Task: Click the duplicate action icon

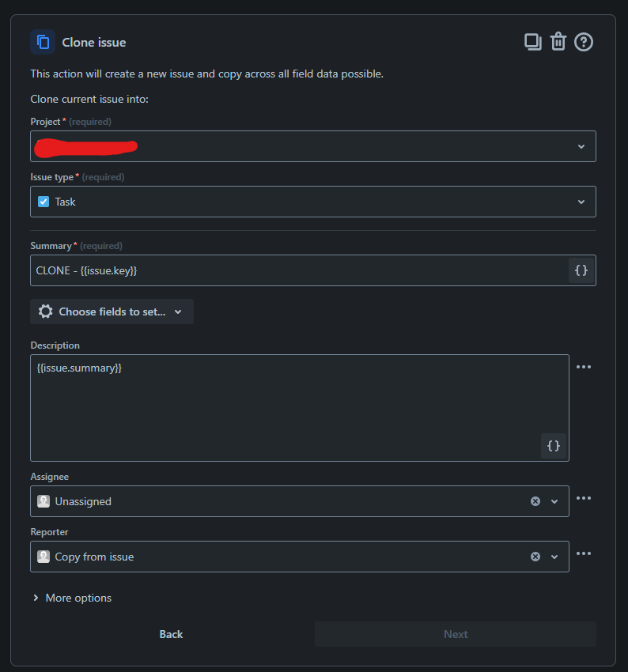Action: [x=533, y=41]
